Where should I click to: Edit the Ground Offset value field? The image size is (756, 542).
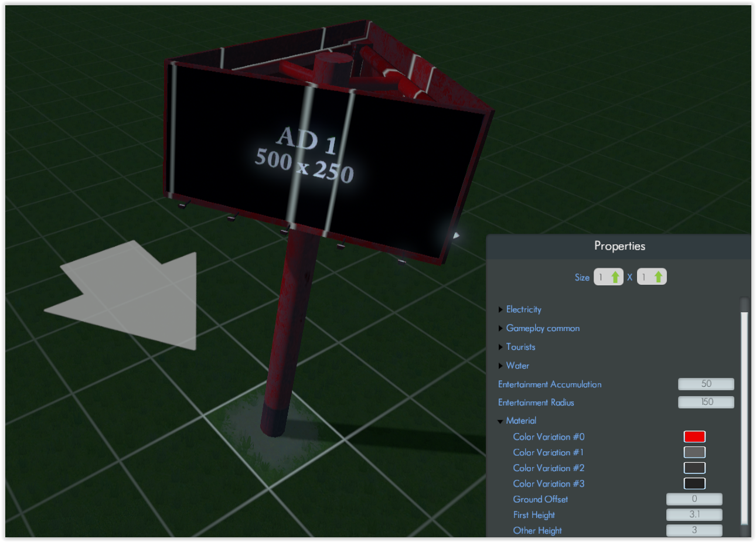tap(694, 499)
